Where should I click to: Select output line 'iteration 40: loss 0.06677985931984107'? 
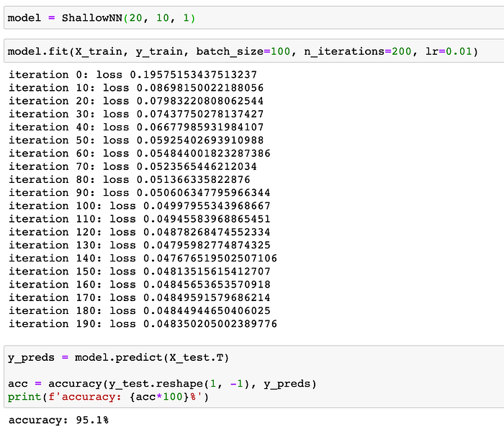click(136, 127)
